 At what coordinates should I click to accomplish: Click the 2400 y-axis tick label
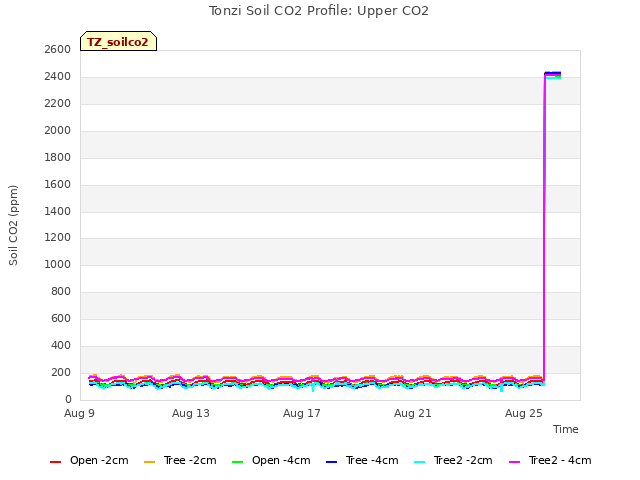58,77
